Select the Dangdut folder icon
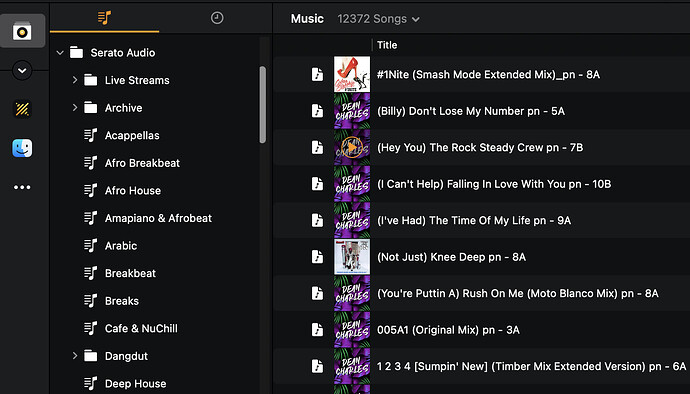Viewport: 690px width, 394px height. click(x=91, y=356)
